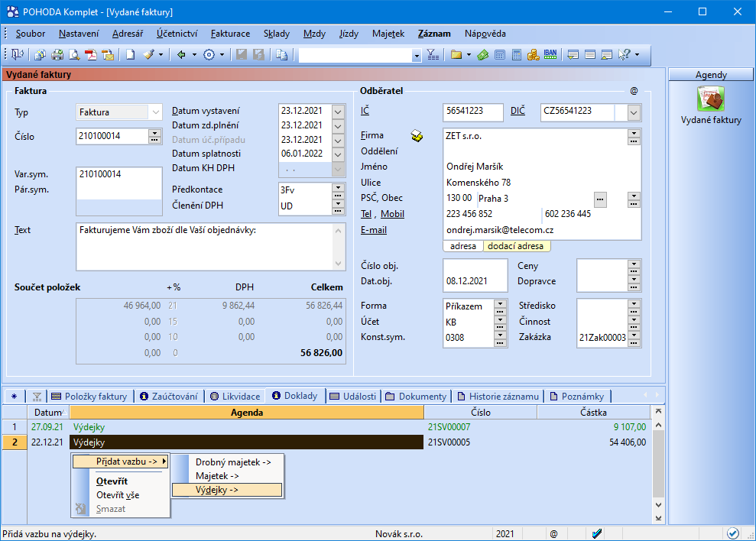Open the Fakturace menu

pyautogui.click(x=230, y=34)
